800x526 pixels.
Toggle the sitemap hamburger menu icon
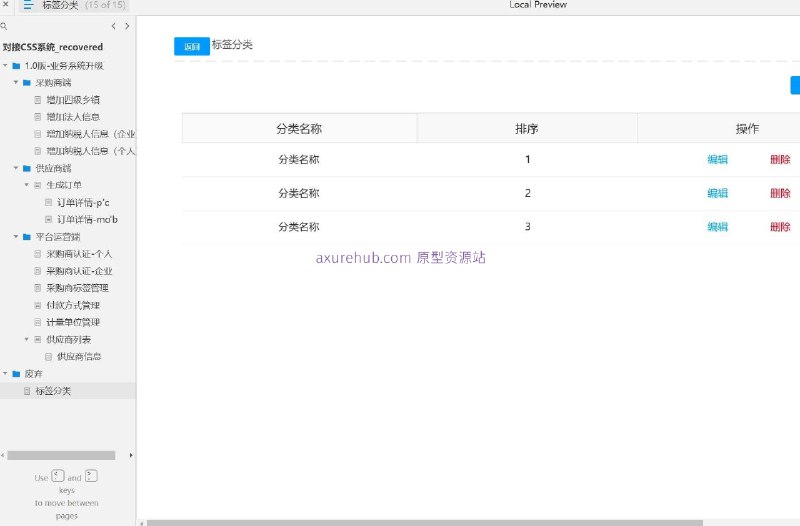[28, 5]
